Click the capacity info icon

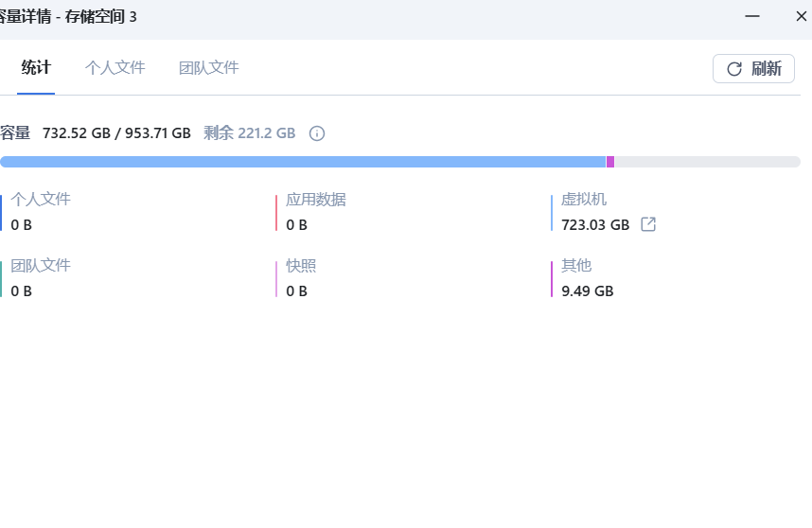point(317,133)
